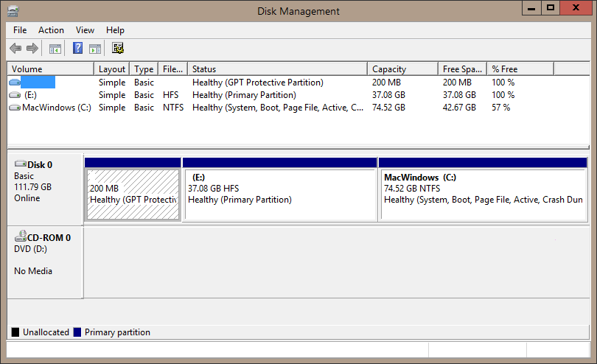This screenshot has height=364, width=597.
Task: Select the 200 MB GPT Protective partition block
Action: [x=133, y=194]
